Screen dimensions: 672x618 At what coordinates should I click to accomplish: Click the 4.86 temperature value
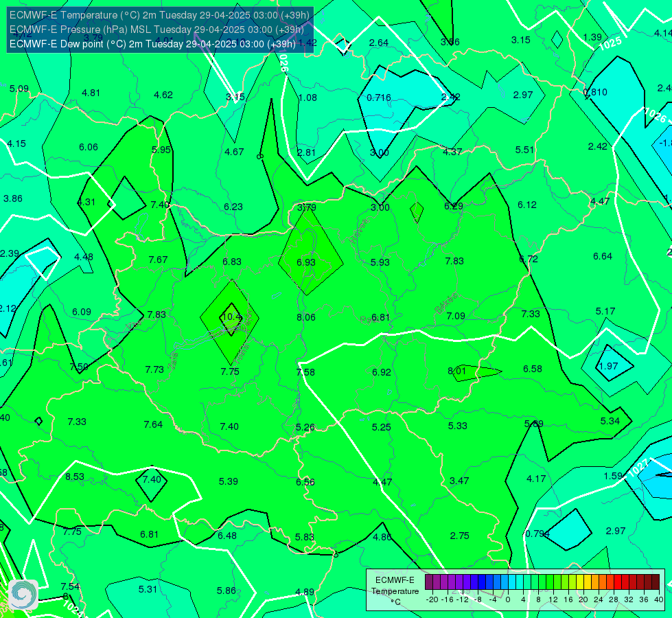(x=382, y=538)
